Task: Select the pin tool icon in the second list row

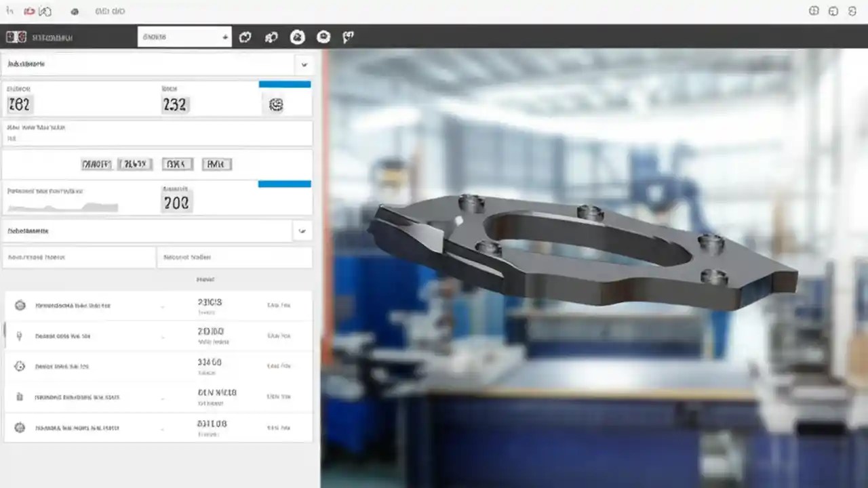Action: pyautogui.click(x=20, y=335)
